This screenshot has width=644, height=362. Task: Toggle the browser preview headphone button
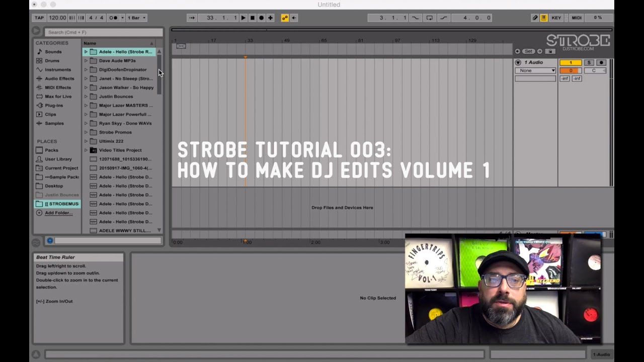pos(50,241)
